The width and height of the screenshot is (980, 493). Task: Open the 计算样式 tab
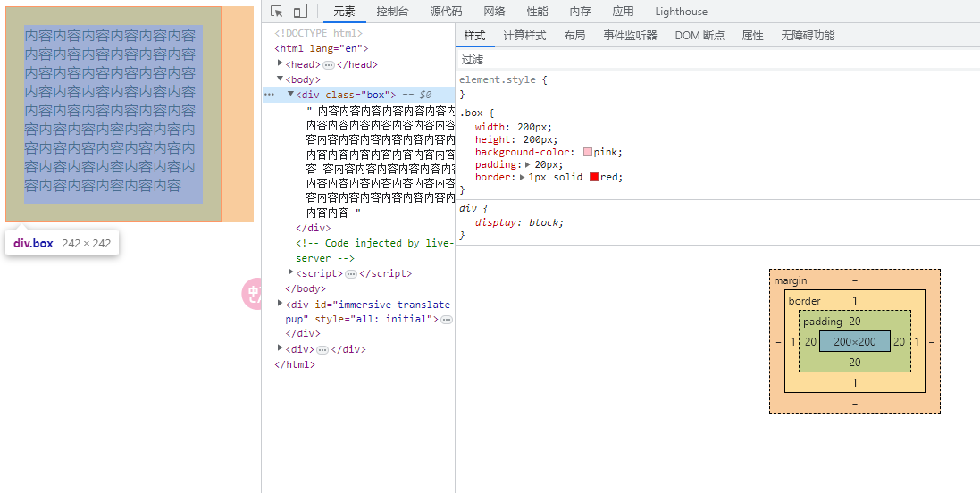coord(524,36)
